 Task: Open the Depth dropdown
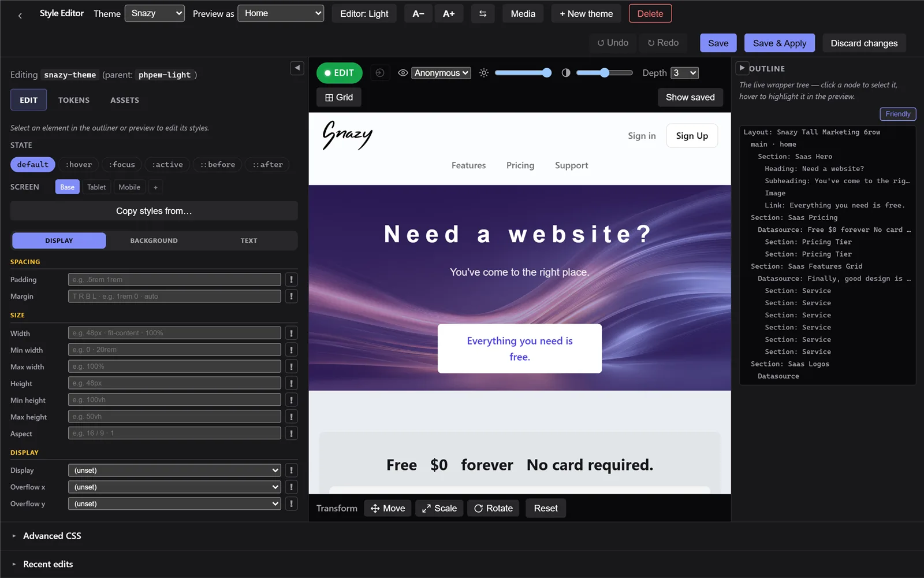pos(684,73)
